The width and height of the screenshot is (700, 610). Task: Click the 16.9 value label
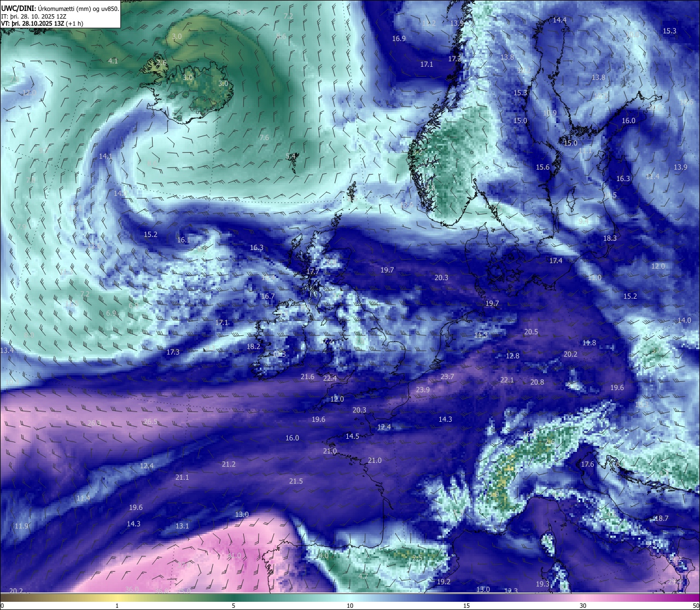point(399,38)
